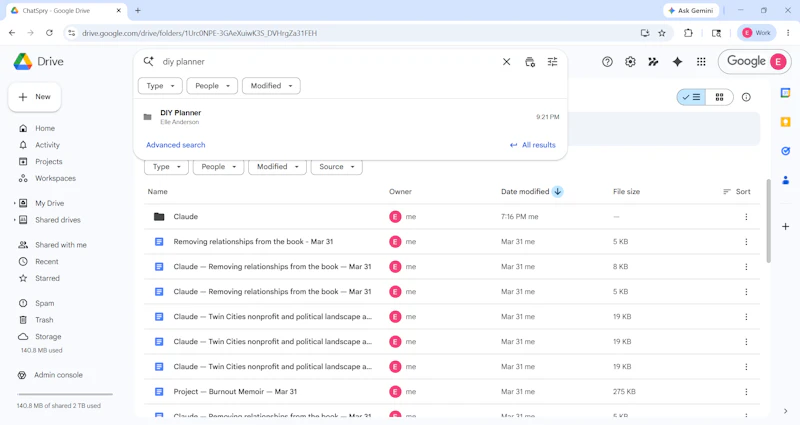This screenshot has width=800, height=425.
Task: Open Projects in sidebar
Action: (x=48, y=162)
